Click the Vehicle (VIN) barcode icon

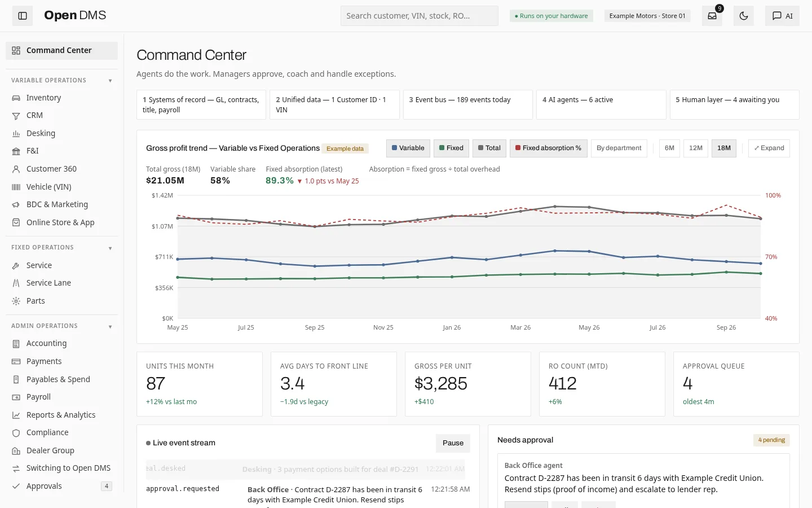(x=16, y=187)
